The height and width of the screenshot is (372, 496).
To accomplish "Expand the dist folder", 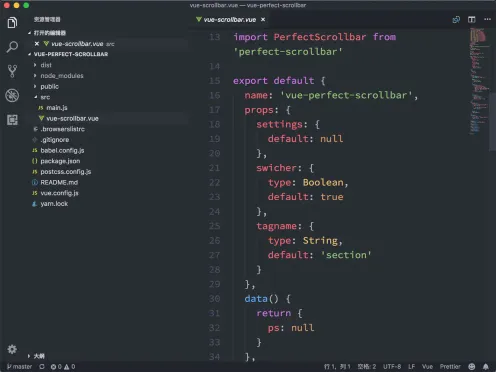I will click(x=46, y=65).
